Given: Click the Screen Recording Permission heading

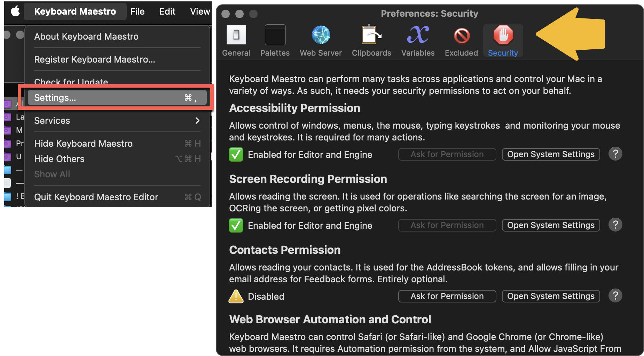Looking at the screenshot, I should [308, 179].
